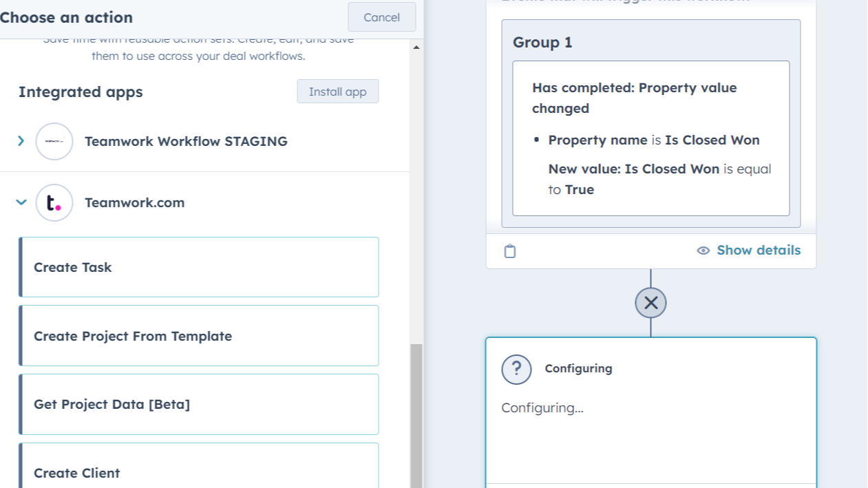Click the Configuring card title
This screenshot has width=868, height=488.
point(578,369)
